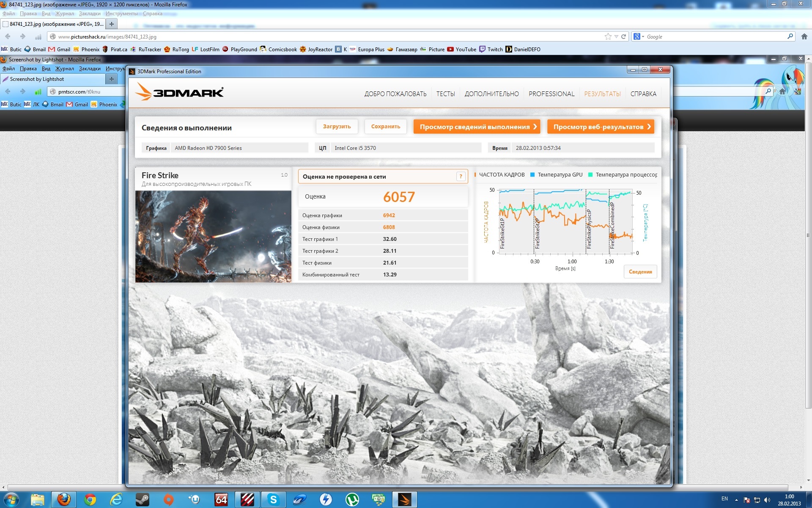Open uTorrent from the taskbar
Viewport: 812px width, 508px height.
coord(352,500)
